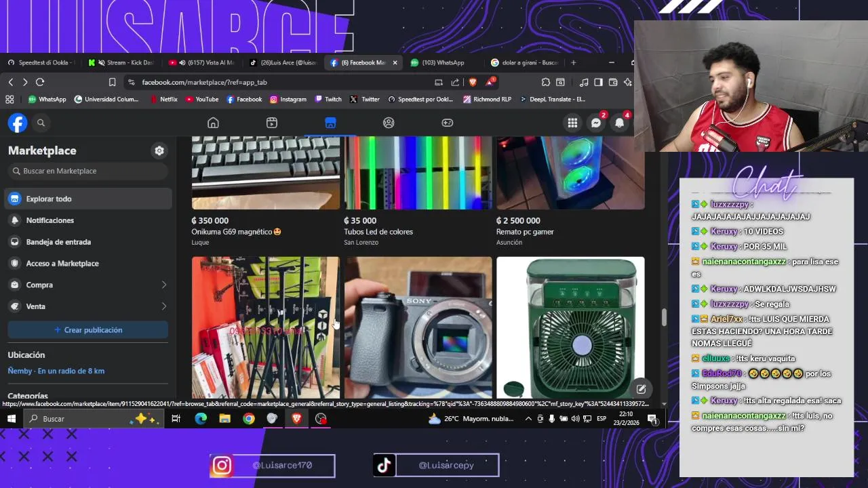Expand the Compra section
The height and width of the screenshot is (488, 868).
88,285
